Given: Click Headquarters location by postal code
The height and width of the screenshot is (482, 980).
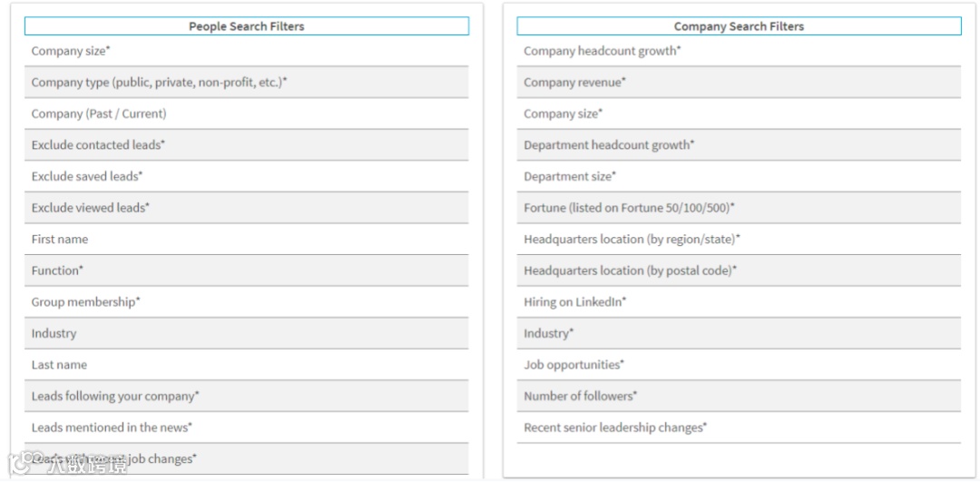Looking at the screenshot, I should click(x=630, y=271).
